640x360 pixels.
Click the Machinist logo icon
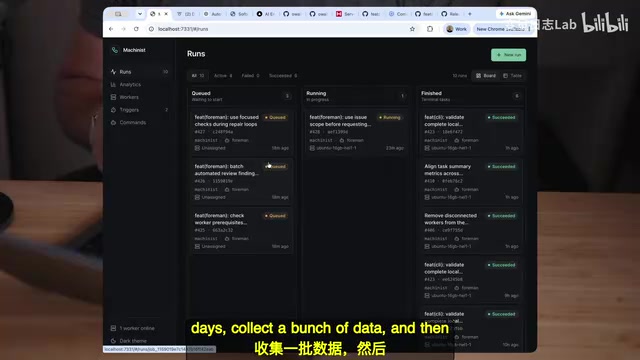click(115, 50)
